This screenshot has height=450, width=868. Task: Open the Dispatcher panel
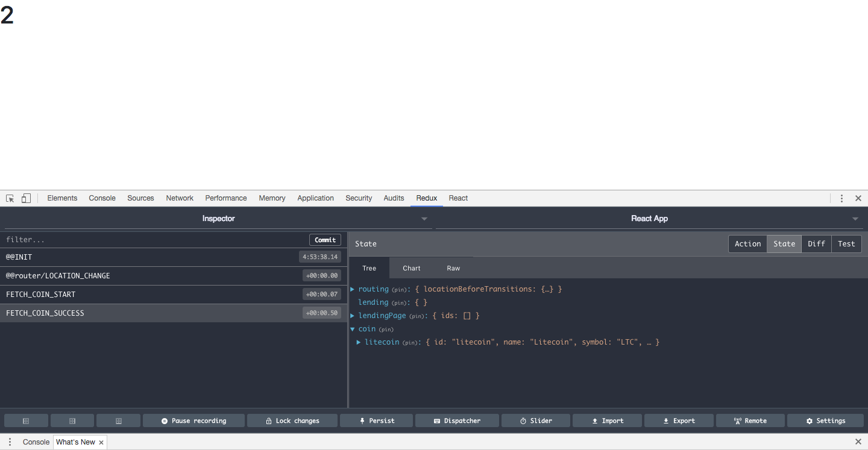point(457,420)
